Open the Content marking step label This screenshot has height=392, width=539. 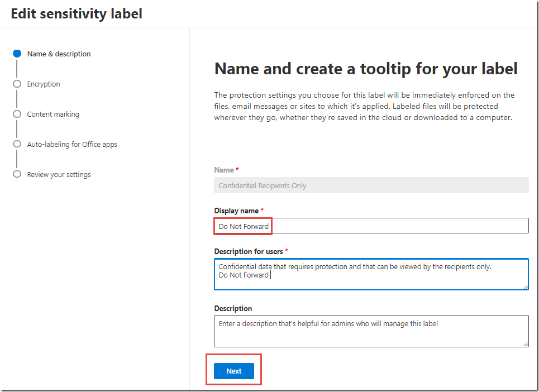tap(53, 114)
